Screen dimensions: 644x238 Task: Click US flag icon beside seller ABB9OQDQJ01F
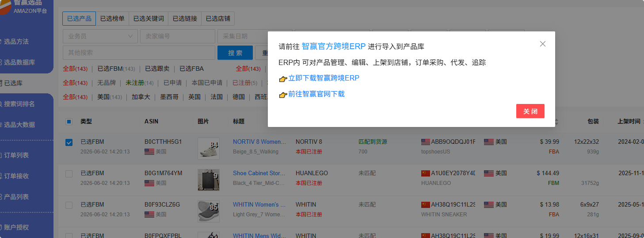pos(426,142)
